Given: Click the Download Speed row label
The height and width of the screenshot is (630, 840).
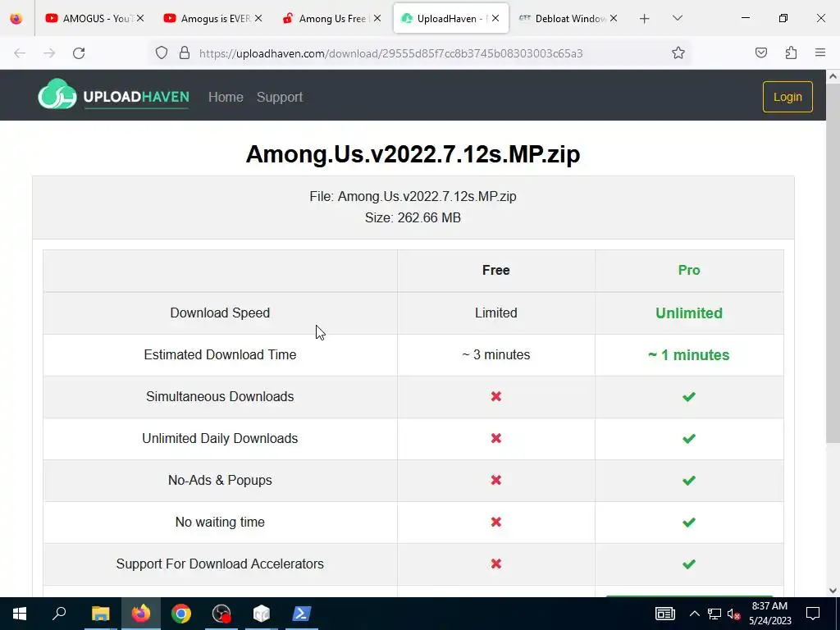Looking at the screenshot, I should [x=220, y=313].
